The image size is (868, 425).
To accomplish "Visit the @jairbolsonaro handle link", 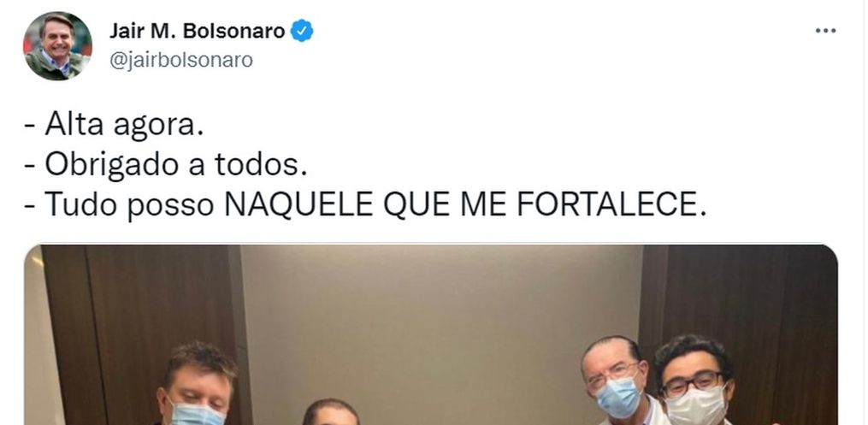I will tap(181, 60).
